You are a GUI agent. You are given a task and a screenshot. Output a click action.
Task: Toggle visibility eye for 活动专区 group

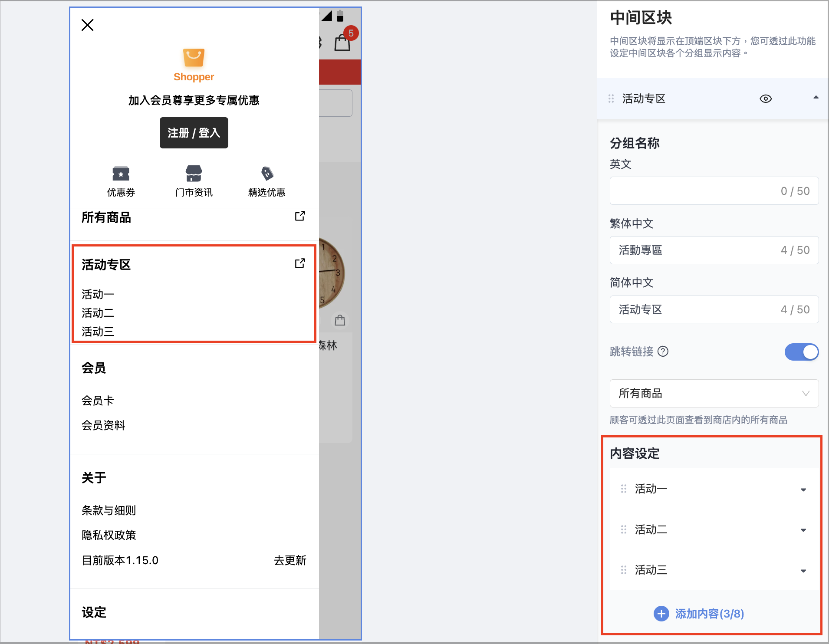point(766,99)
